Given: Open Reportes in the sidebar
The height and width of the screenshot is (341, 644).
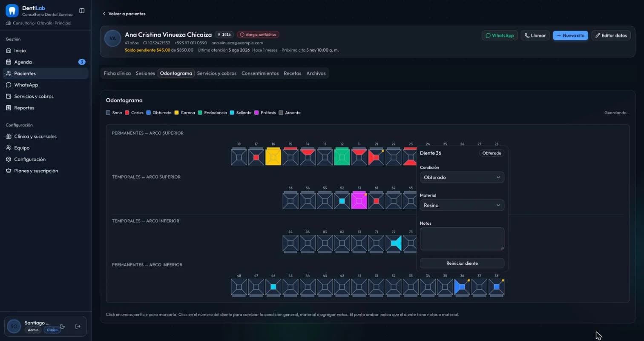Looking at the screenshot, I should [46, 108].
